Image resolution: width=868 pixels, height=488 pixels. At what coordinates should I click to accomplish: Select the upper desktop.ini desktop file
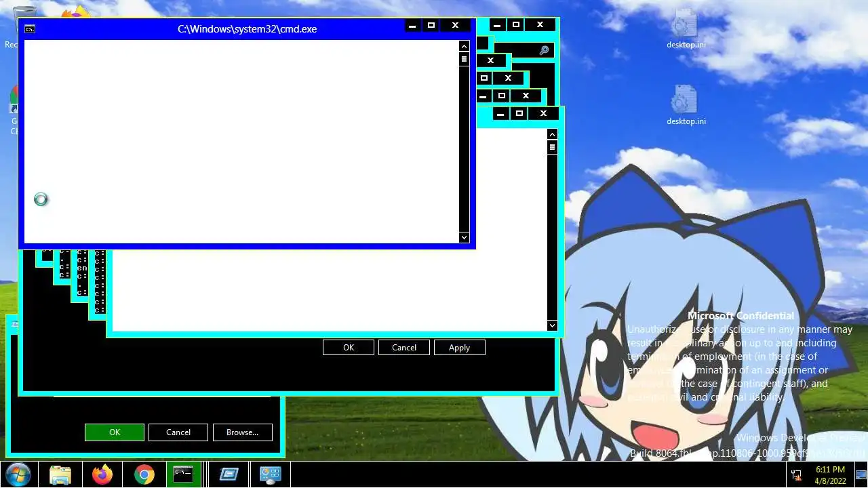(686, 29)
